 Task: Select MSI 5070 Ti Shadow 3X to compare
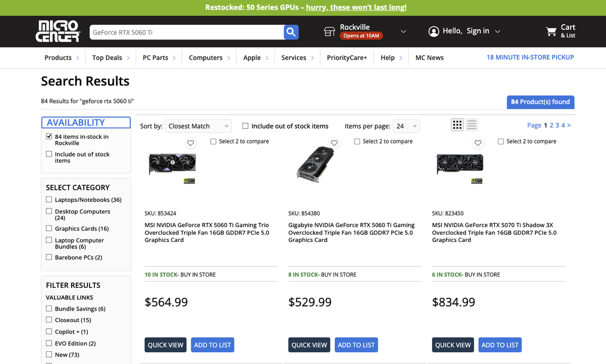pyautogui.click(x=500, y=141)
